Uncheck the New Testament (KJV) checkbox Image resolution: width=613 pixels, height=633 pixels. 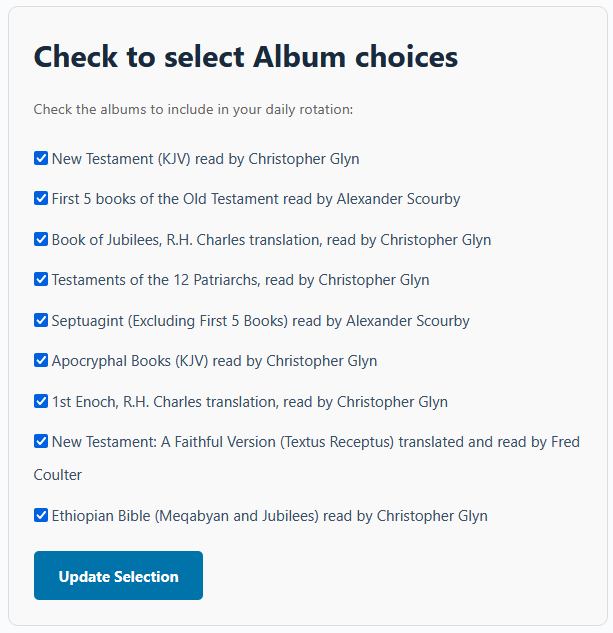[41, 158]
